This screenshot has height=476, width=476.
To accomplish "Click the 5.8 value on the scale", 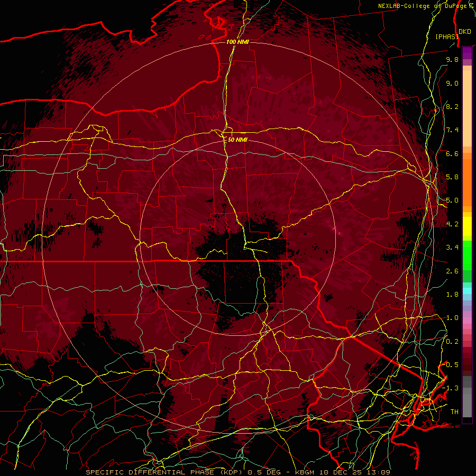I will pos(452,177).
